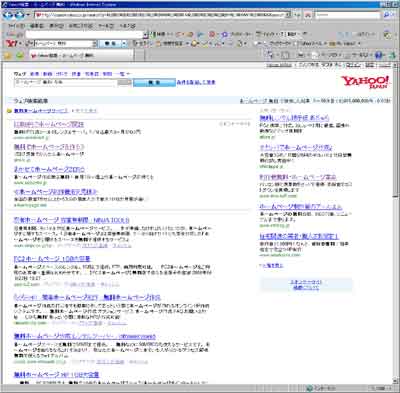Open the お気に入り(A) menu
The image size is (400, 393).
81,26
